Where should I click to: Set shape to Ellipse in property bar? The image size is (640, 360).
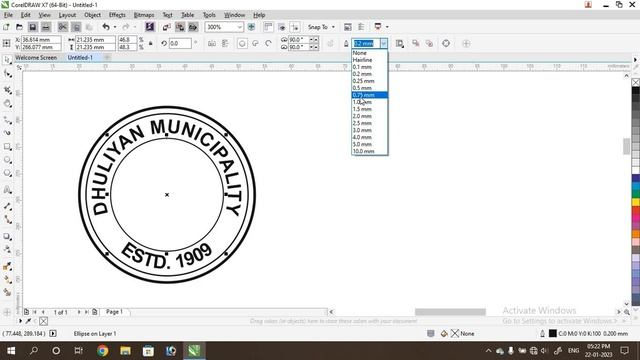tap(242, 43)
